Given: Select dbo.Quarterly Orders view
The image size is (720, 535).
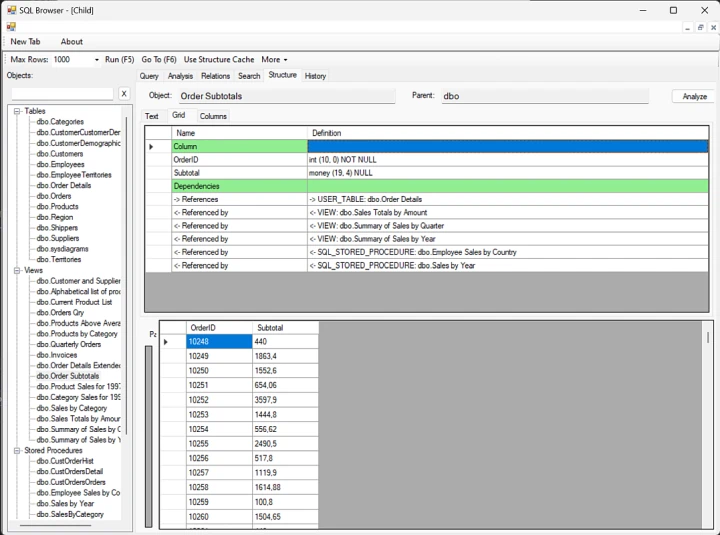Looking at the screenshot, I should [69, 344].
